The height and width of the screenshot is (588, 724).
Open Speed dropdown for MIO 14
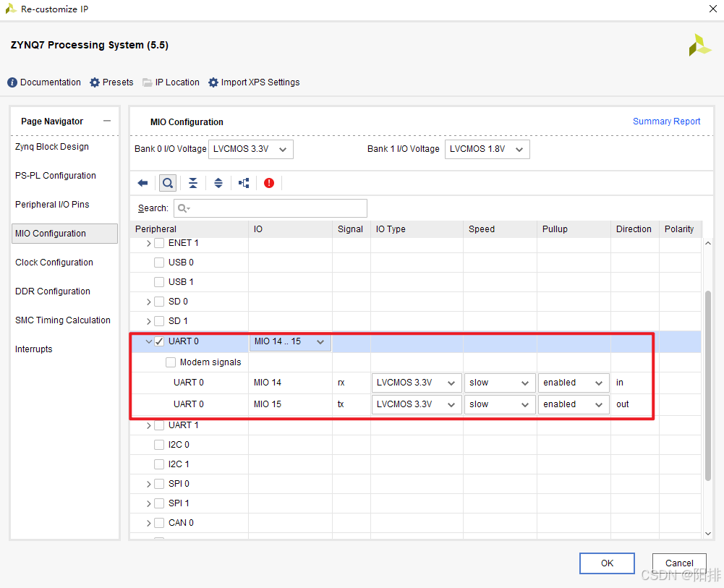500,383
